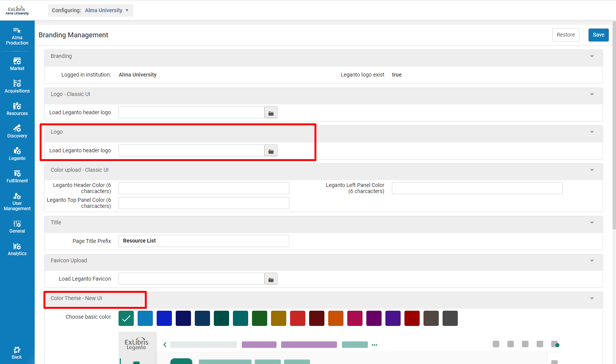
Task: Click the Back icon in the sidebar
Action: click(17, 353)
